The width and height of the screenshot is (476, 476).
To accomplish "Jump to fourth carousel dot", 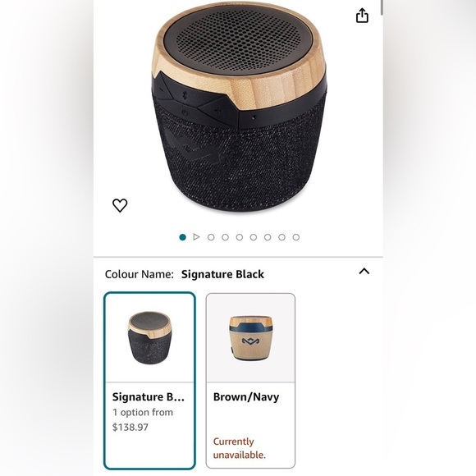I will pos(225,237).
